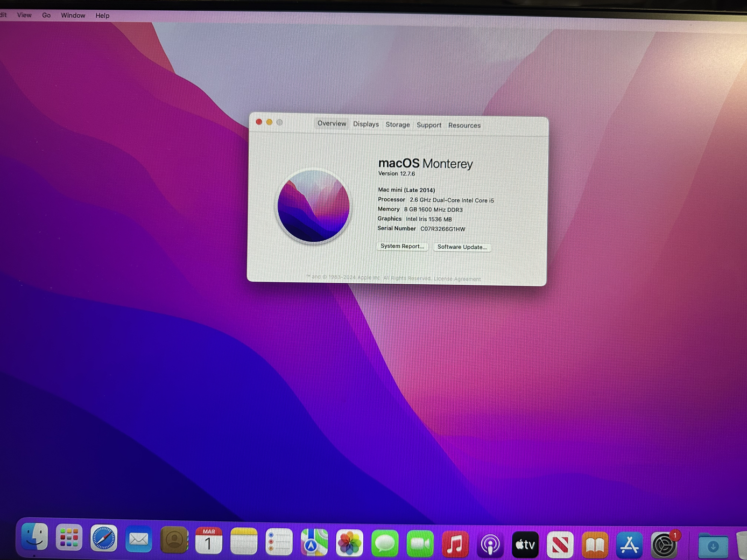Open the Music app

455,544
